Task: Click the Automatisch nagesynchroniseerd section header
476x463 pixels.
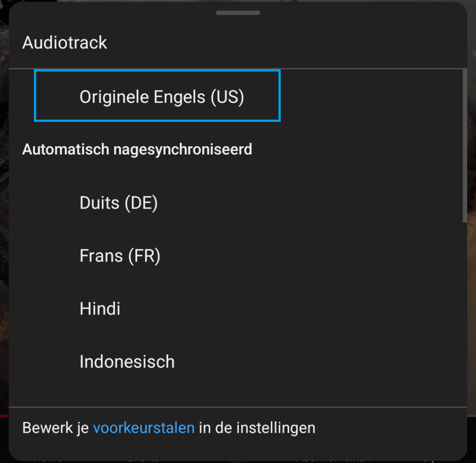Action: click(137, 149)
